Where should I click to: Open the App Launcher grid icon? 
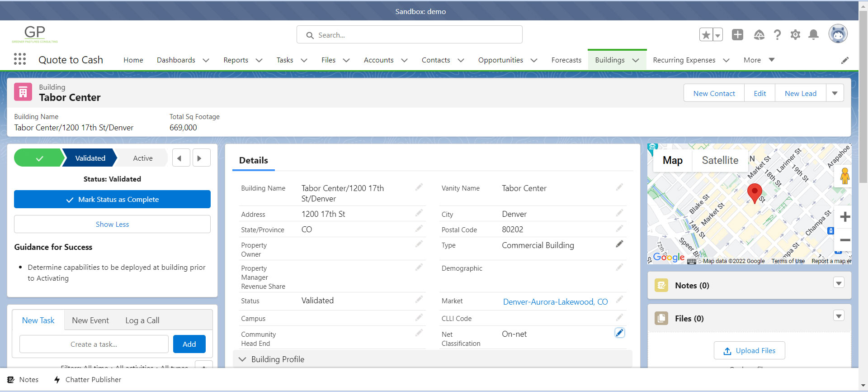pyautogui.click(x=20, y=59)
